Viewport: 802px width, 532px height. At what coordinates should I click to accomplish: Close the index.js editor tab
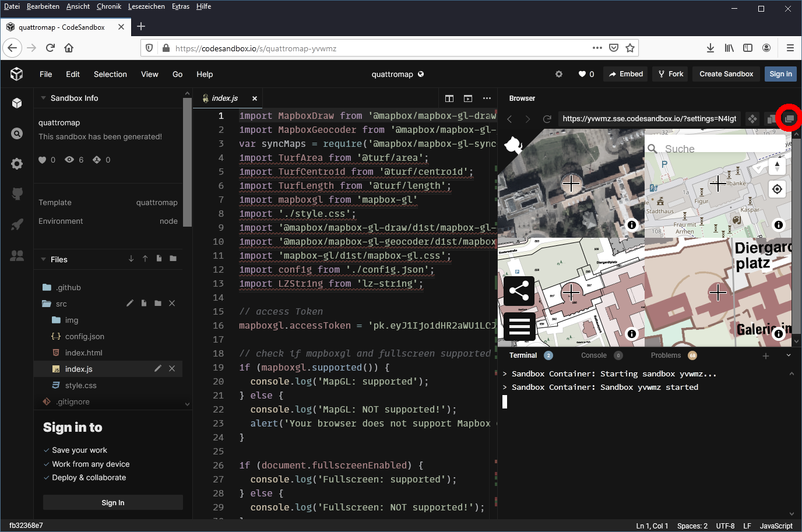(255, 98)
